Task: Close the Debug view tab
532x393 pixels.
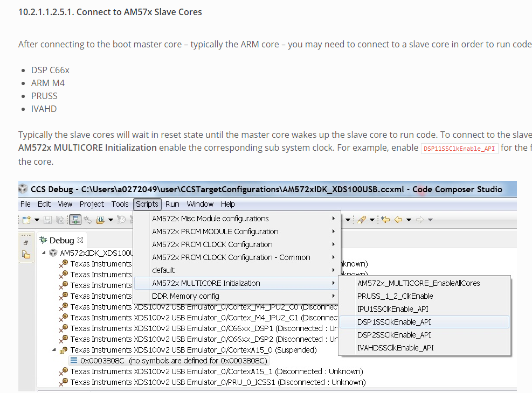Action: pos(80,240)
